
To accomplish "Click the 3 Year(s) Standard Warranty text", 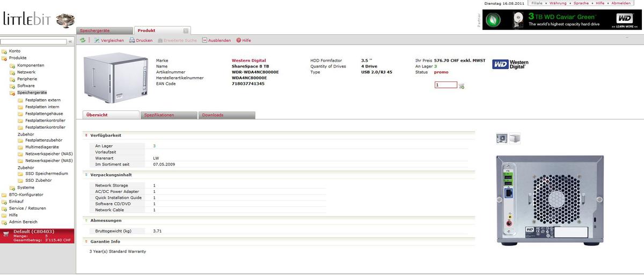I will tap(118, 251).
